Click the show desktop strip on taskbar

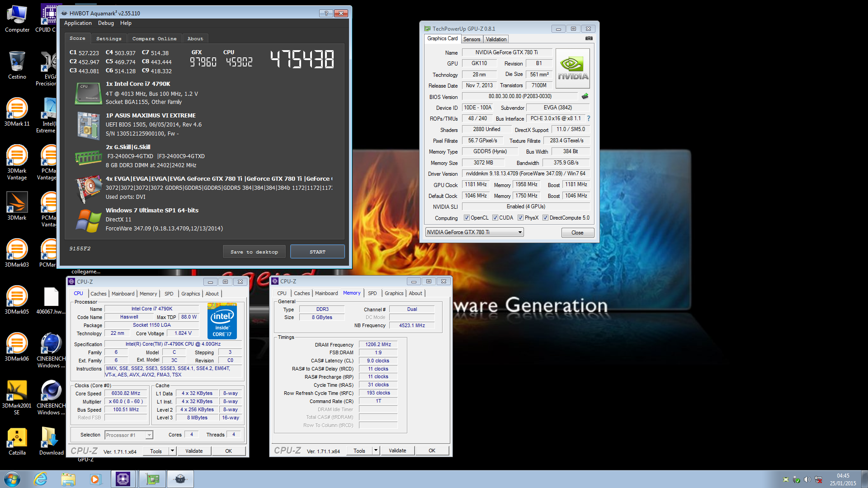click(x=864, y=479)
